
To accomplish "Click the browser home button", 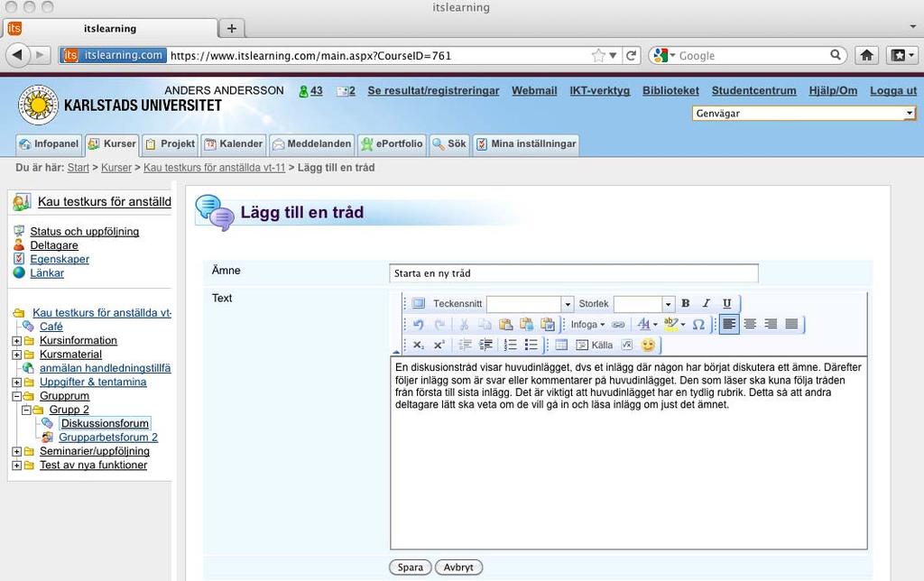I will coord(866,55).
